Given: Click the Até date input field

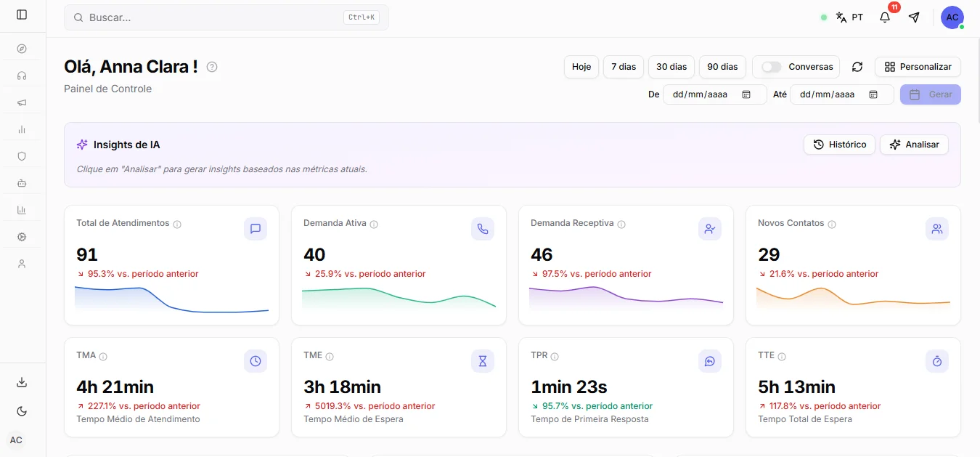Looking at the screenshot, I should pyautogui.click(x=842, y=94).
